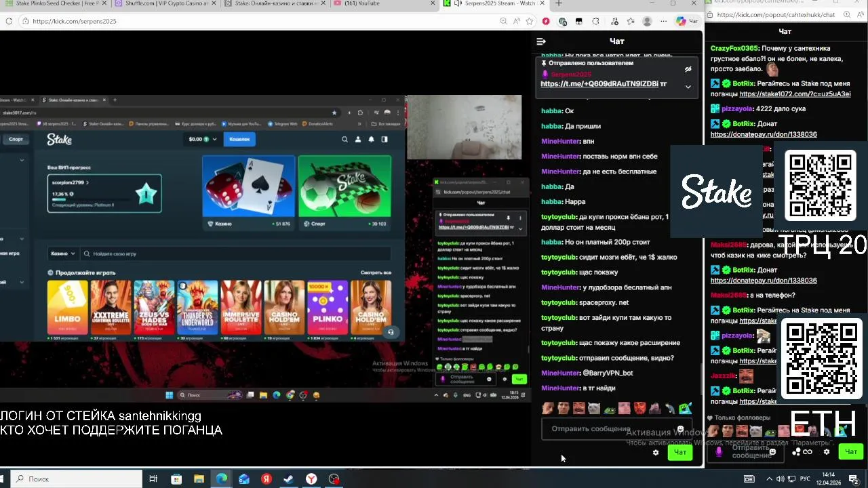Open the browser extensions puzzle icon
868x488 pixels.
tap(595, 21)
